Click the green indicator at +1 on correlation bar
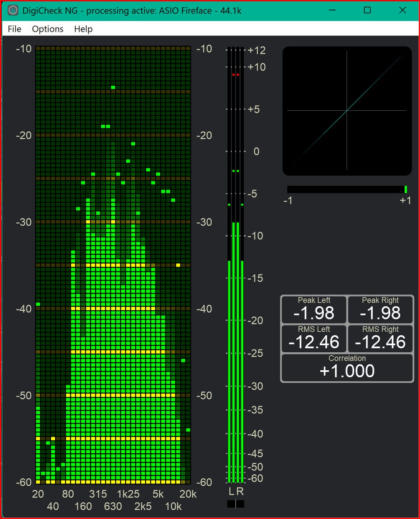Screen dimensions: 420x519 tap(406, 189)
